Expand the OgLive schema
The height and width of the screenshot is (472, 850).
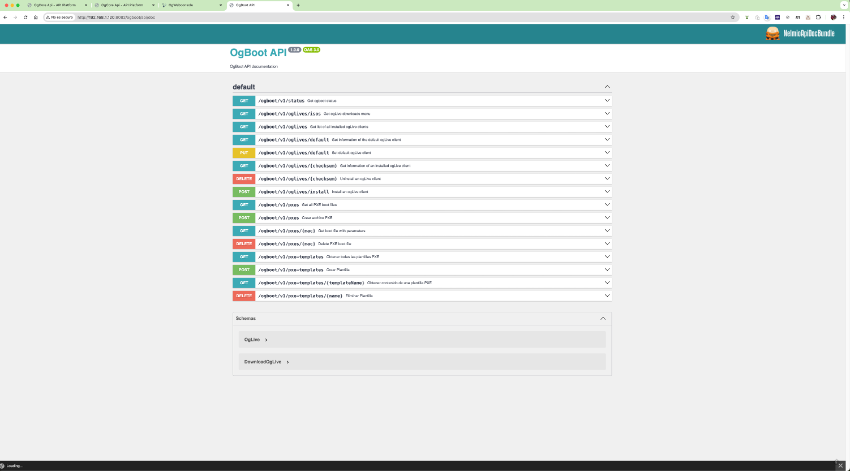coord(255,340)
